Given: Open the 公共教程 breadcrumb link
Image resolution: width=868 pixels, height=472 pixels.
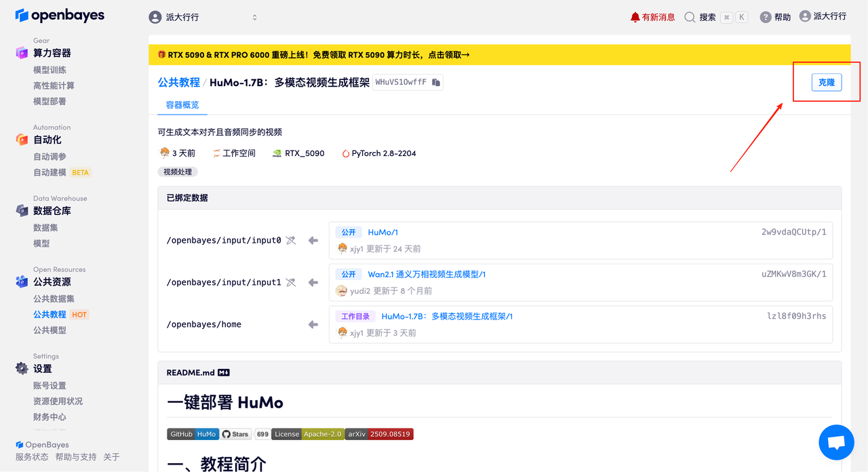Looking at the screenshot, I should pos(178,81).
